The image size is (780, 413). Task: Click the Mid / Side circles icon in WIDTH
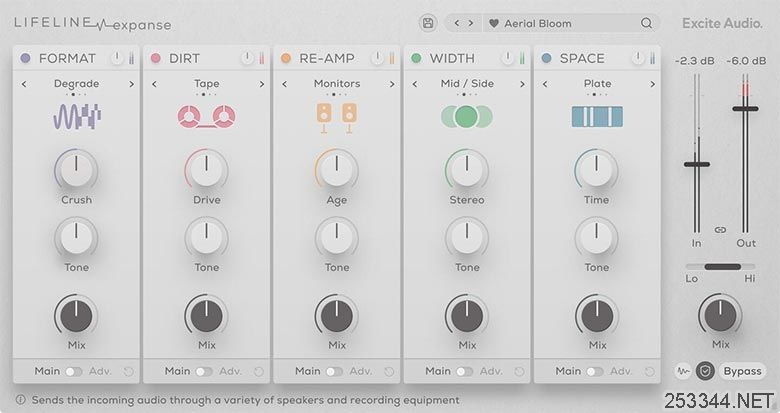(467, 116)
